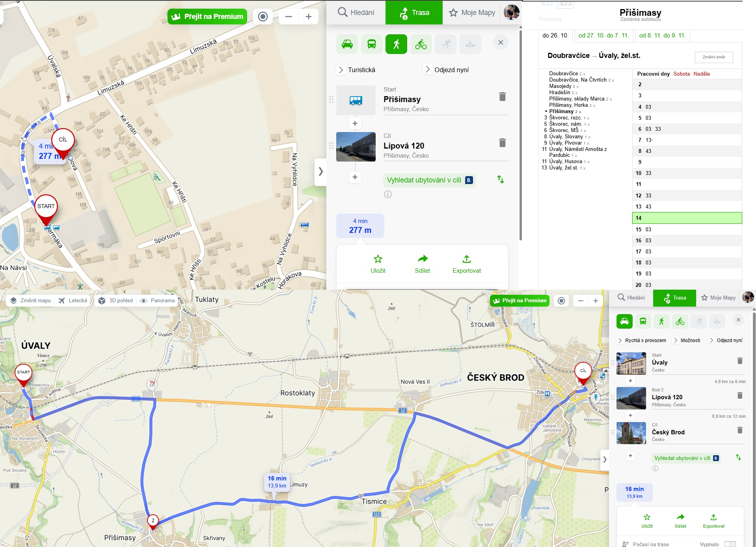
Task: Expand the Možnosti options list
Action: coord(687,340)
